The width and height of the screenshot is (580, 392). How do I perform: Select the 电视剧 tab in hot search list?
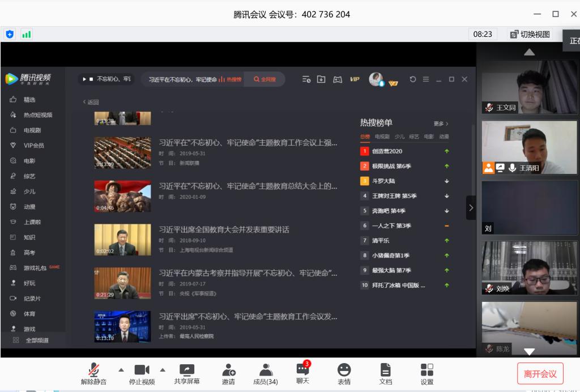[x=382, y=137]
